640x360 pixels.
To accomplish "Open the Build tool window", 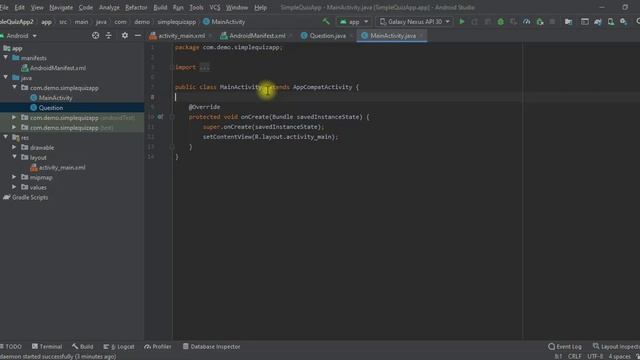I will (83, 347).
